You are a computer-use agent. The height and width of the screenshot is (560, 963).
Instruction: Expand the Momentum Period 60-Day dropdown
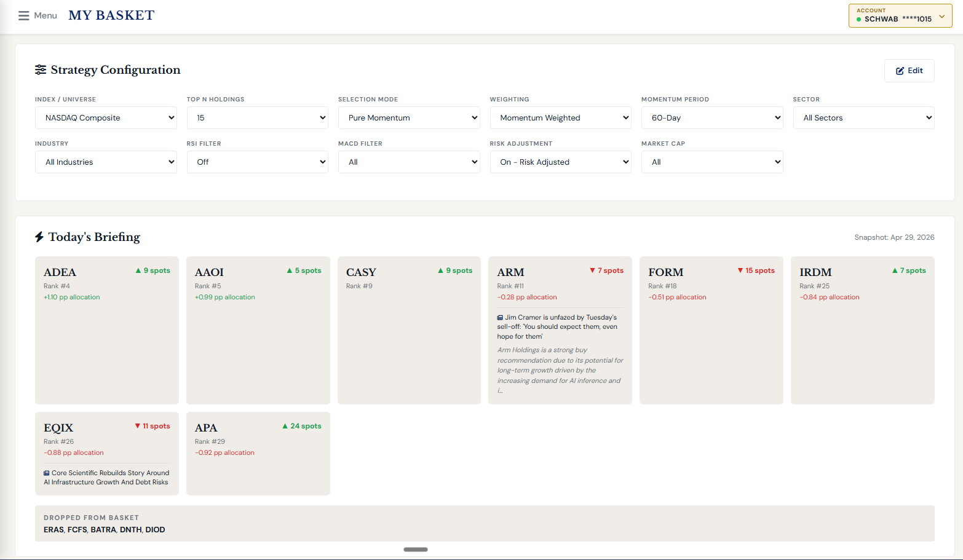click(712, 117)
